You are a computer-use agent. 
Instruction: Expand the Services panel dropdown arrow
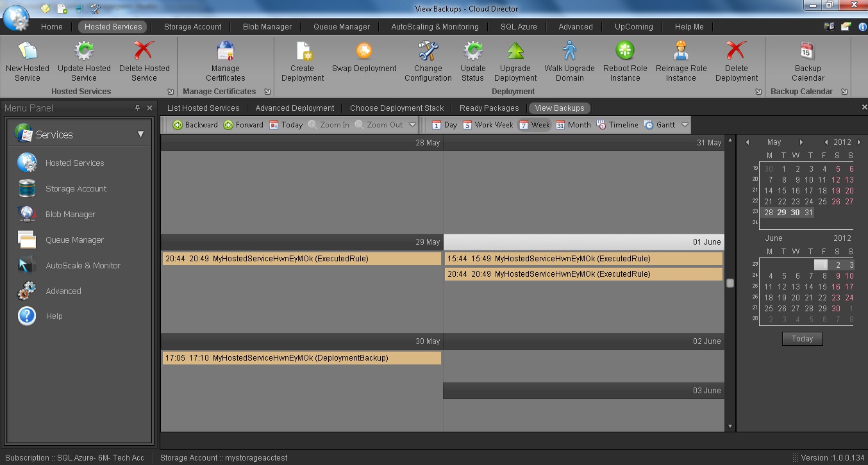[x=140, y=135]
